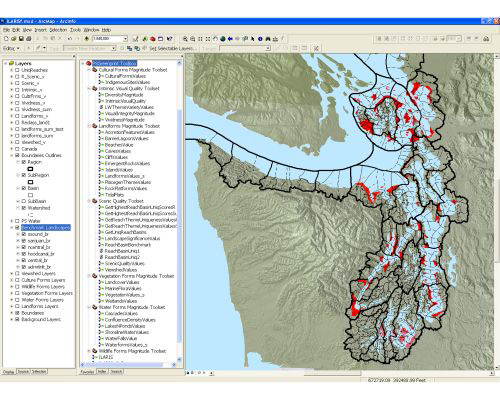Click the Region layer symbol swatch
Viewport: 500px width, 400px height.
[x=30, y=169]
